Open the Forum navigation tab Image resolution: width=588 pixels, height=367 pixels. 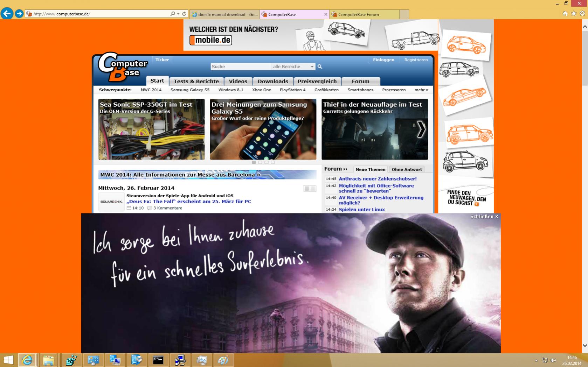click(x=360, y=81)
